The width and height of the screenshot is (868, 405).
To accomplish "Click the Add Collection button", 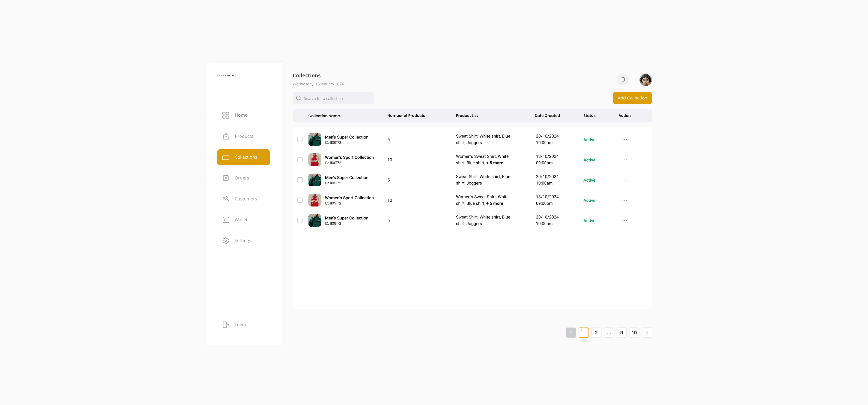I will tap(632, 98).
